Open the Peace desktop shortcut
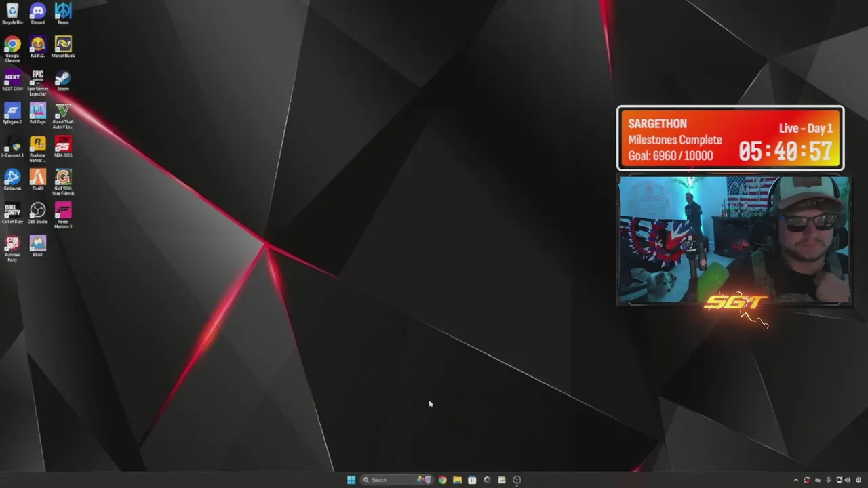The height and width of the screenshot is (488, 868). tap(63, 14)
